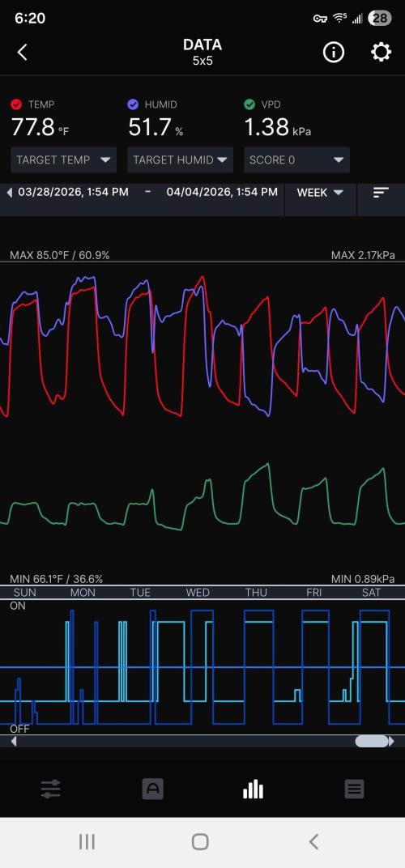This screenshot has height=868, width=405.
Task: Click the THU day label on the timeline
Action: click(256, 593)
